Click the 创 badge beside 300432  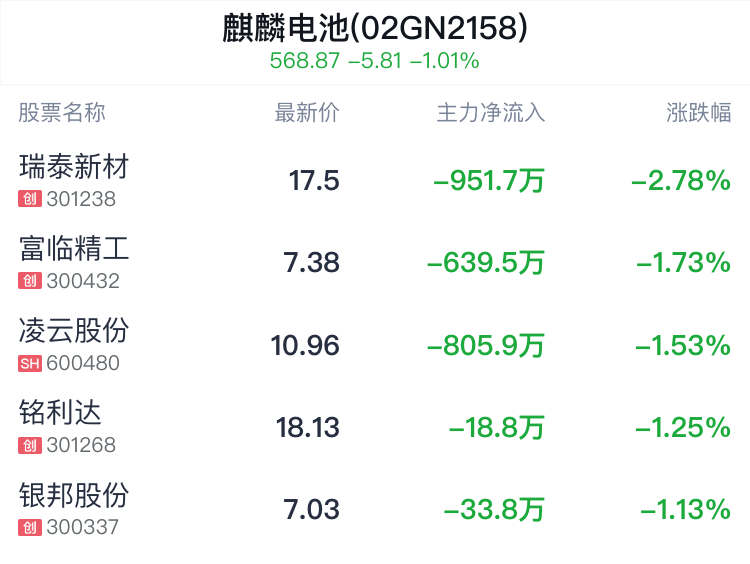[30, 281]
